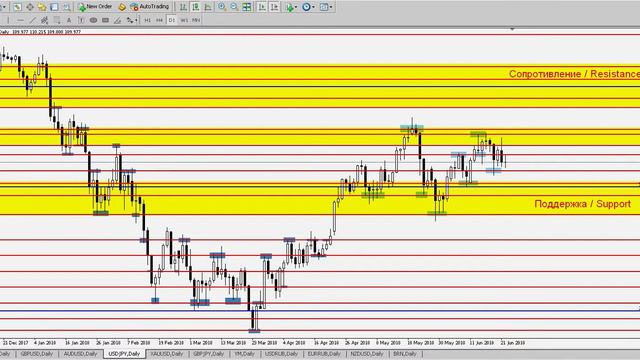Launch MetaEditor from the toolbar
This screenshot has height=360, width=640.
click(122, 7)
